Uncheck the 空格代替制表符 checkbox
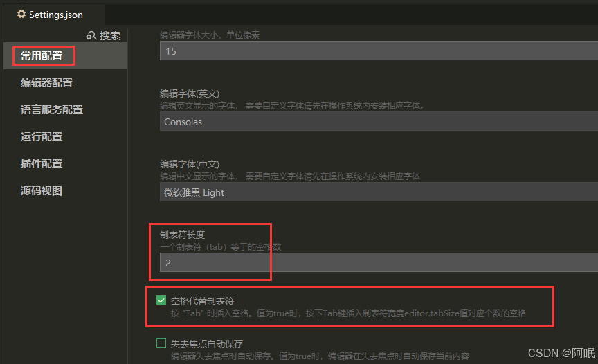Image resolution: width=598 pixels, height=364 pixels. point(161,300)
